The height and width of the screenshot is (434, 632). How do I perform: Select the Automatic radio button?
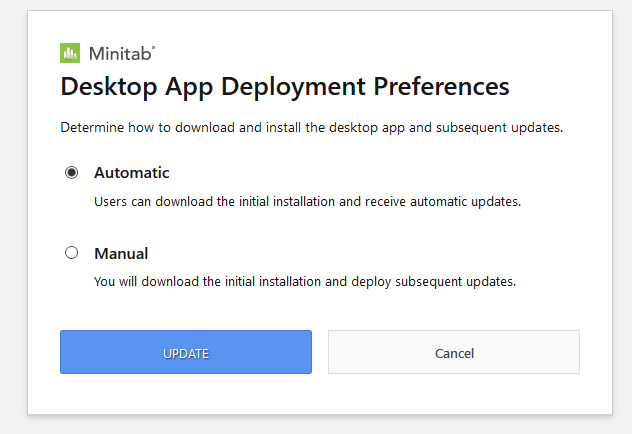click(x=71, y=172)
